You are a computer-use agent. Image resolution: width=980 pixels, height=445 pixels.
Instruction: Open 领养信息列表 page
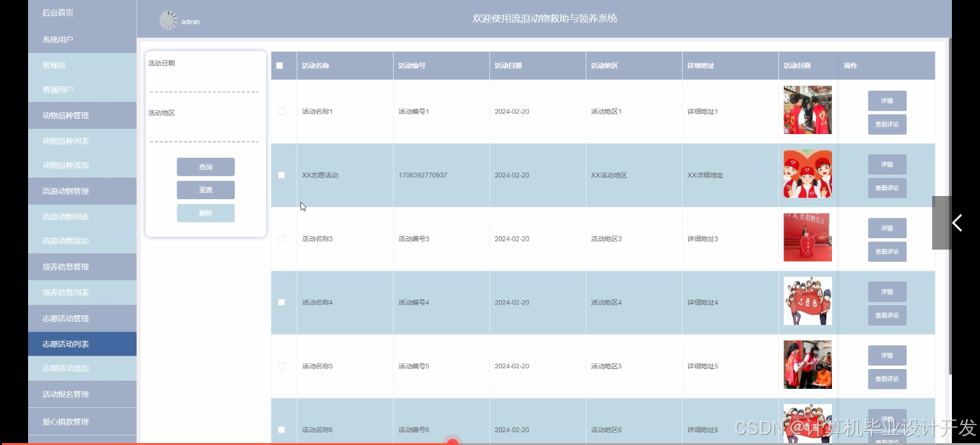pyautogui.click(x=82, y=292)
